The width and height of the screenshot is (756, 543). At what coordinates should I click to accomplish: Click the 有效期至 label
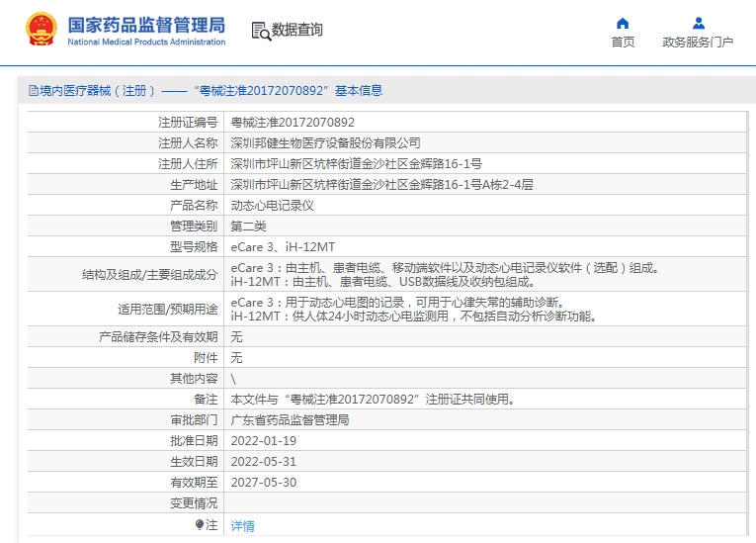pos(194,483)
